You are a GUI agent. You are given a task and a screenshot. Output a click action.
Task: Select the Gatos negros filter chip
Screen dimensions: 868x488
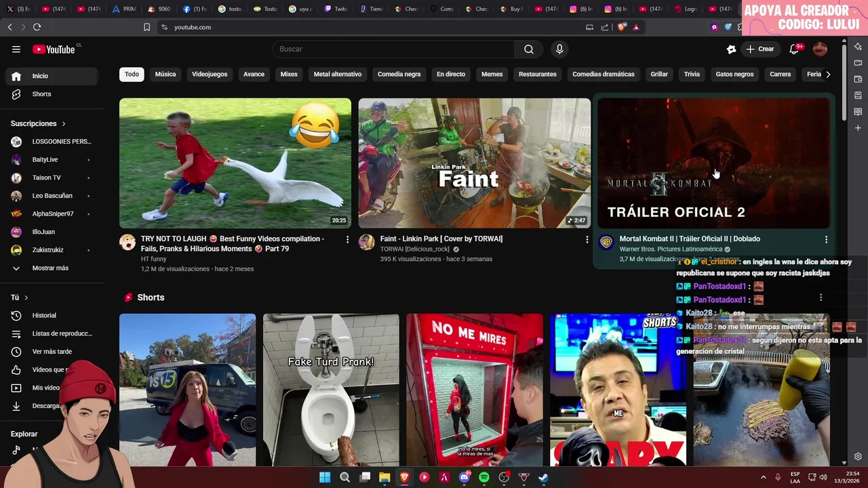(x=734, y=75)
